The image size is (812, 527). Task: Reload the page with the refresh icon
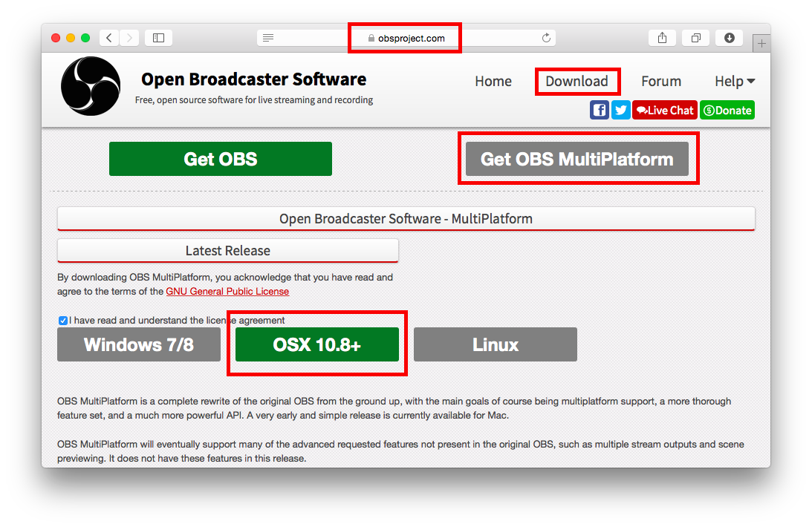[x=546, y=38]
